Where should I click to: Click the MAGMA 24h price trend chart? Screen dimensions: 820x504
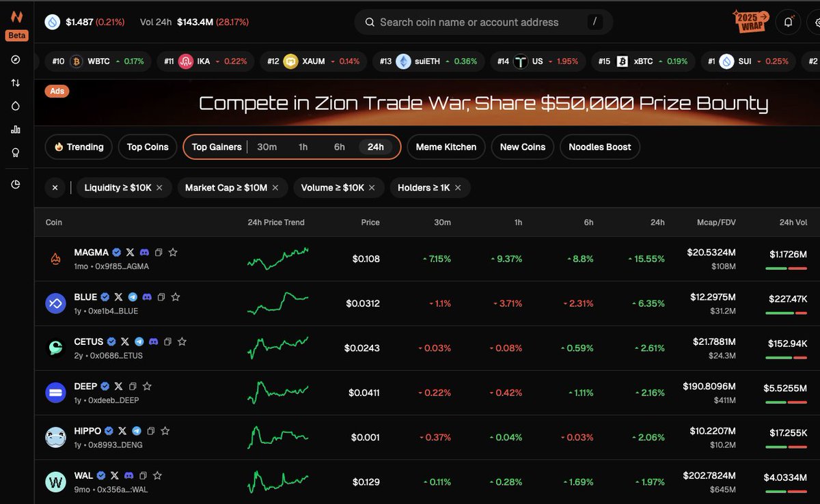coord(277,259)
